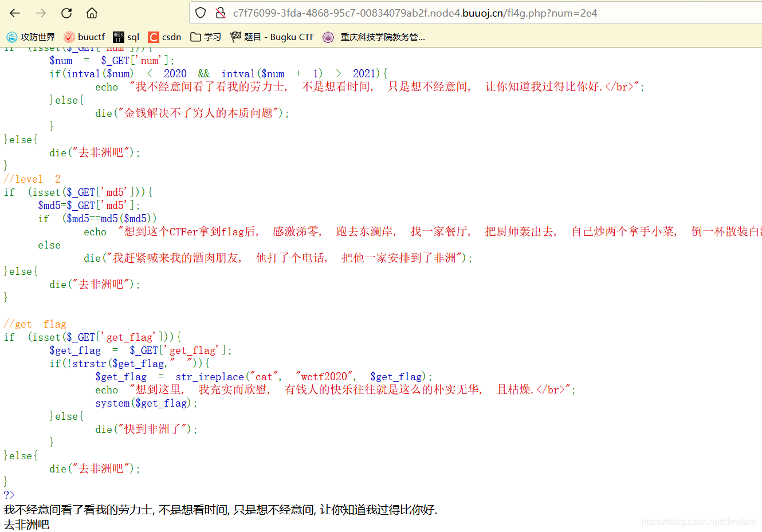The width and height of the screenshot is (762, 532).
Task: Click the die("金钱解决不了穷人的本质问题") line
Action: point(192,113)
